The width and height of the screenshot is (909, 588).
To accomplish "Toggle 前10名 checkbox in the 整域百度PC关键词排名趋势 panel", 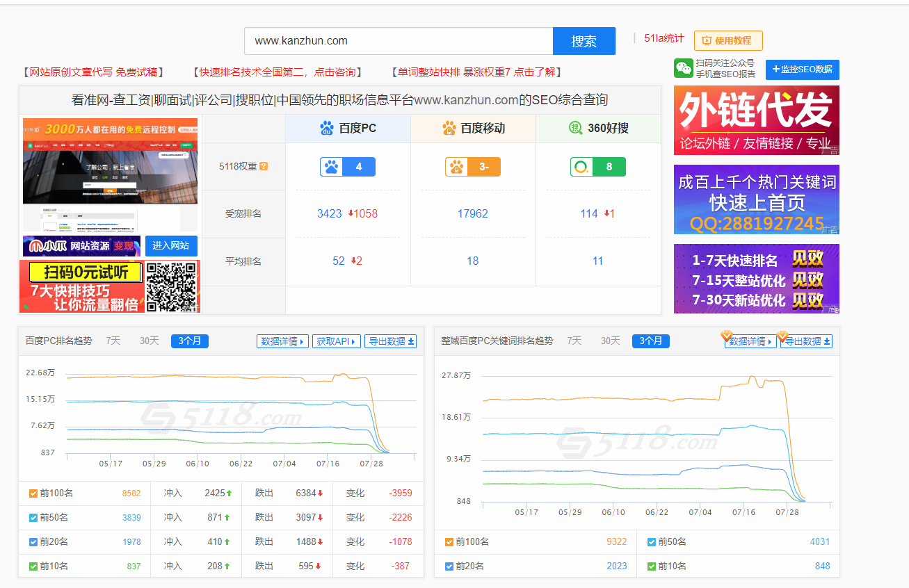I will point(652,566).
